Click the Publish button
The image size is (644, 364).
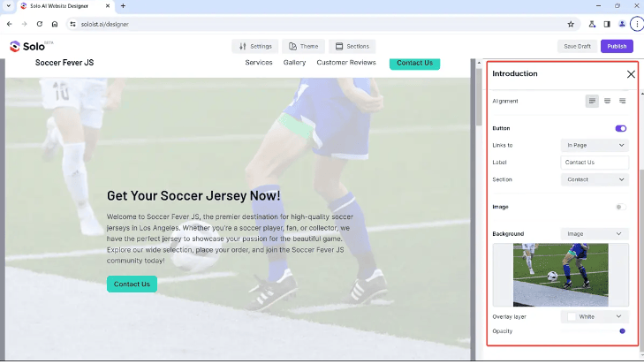click(617, 46)
